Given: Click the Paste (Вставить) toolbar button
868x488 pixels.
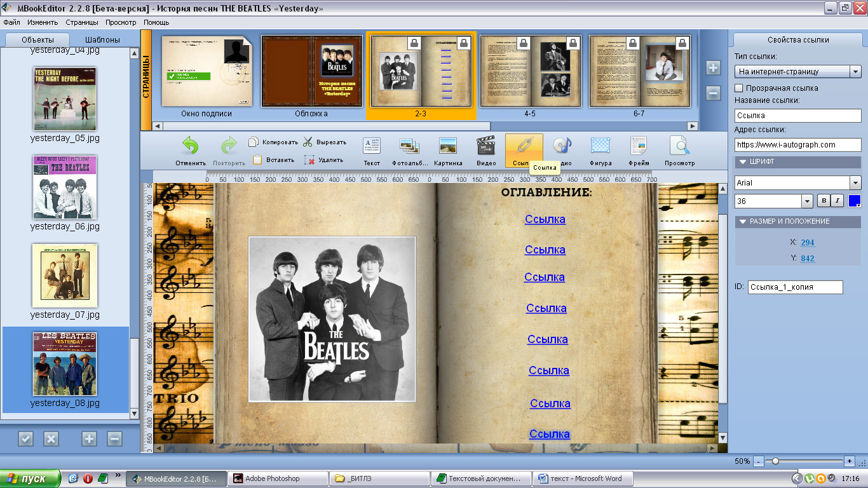Looking at the screenshot, I should coord(273,159).
